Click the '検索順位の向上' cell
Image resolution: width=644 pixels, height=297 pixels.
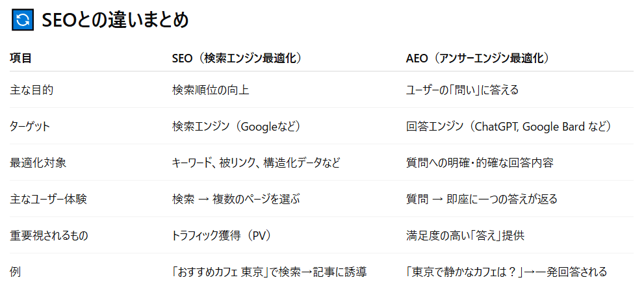click(x=211, y=90)
